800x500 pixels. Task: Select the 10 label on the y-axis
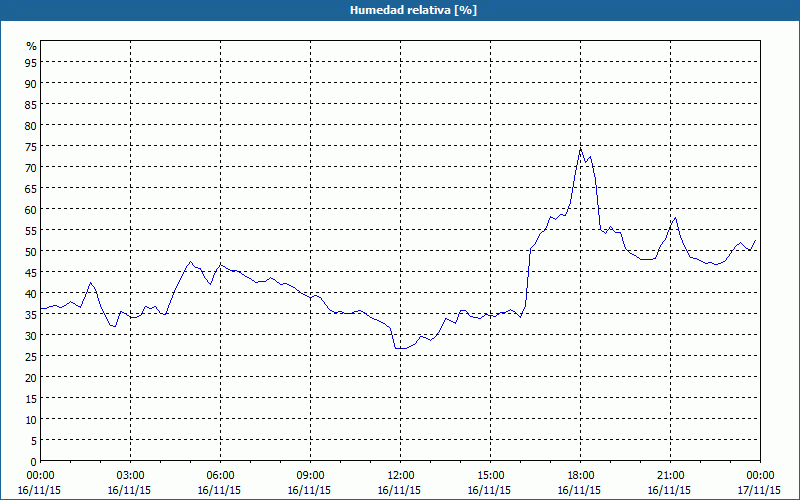point(31,419)
